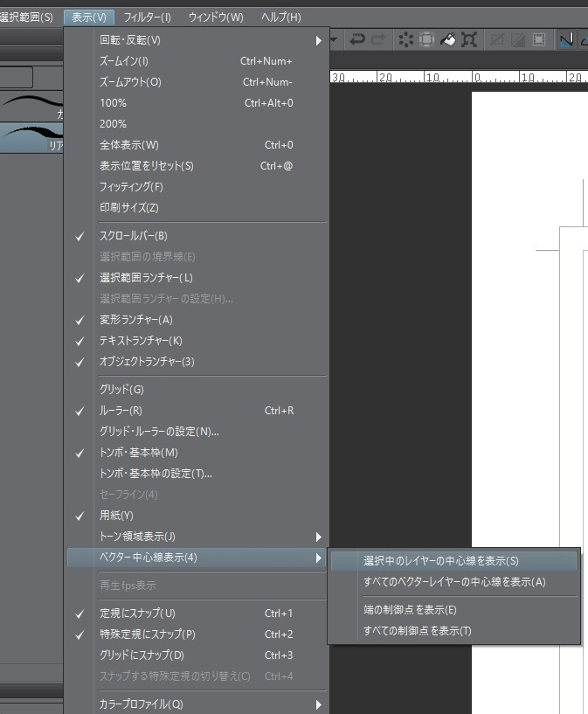The height and width of the screenshot is (714, 588).
Task: Click the Scale/Rotate transform toolbar icon
Action: pos(469,39)
